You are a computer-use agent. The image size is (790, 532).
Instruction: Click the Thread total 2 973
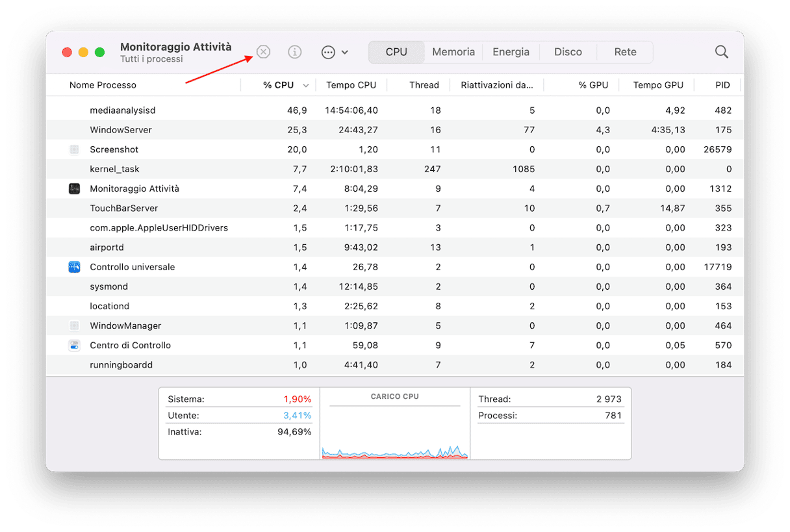point(609,399)
